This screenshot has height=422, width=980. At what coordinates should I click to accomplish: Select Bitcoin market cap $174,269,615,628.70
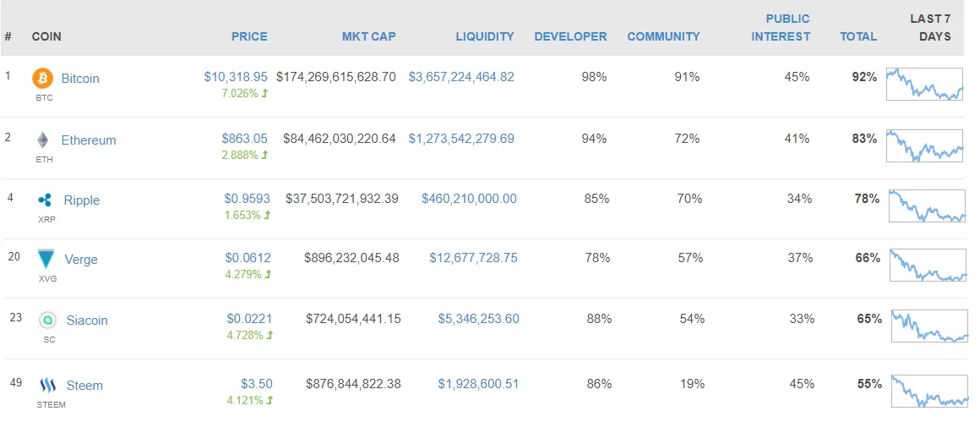pyautogui.click(x=336, y=77)
